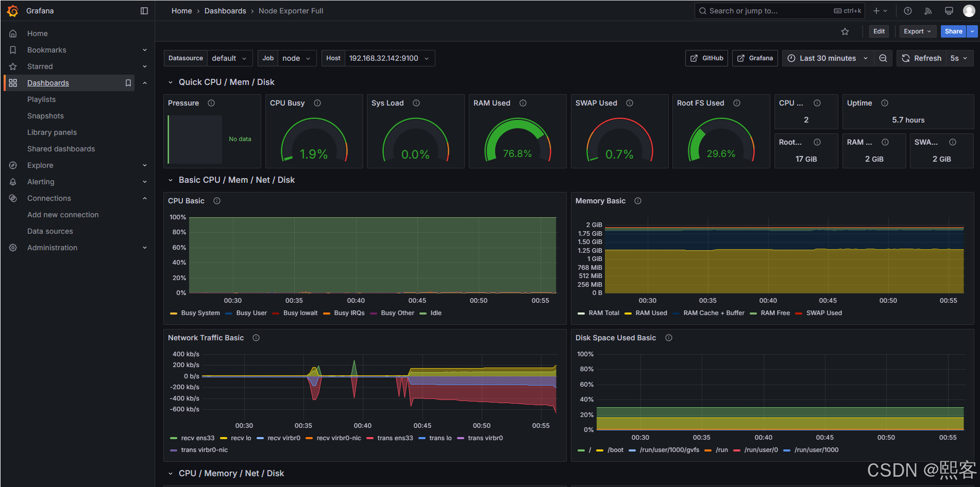This screenshot has height=487, width=980.
Task: Hide the RAM Free series in Memory Basic
Action: [775, 313]
